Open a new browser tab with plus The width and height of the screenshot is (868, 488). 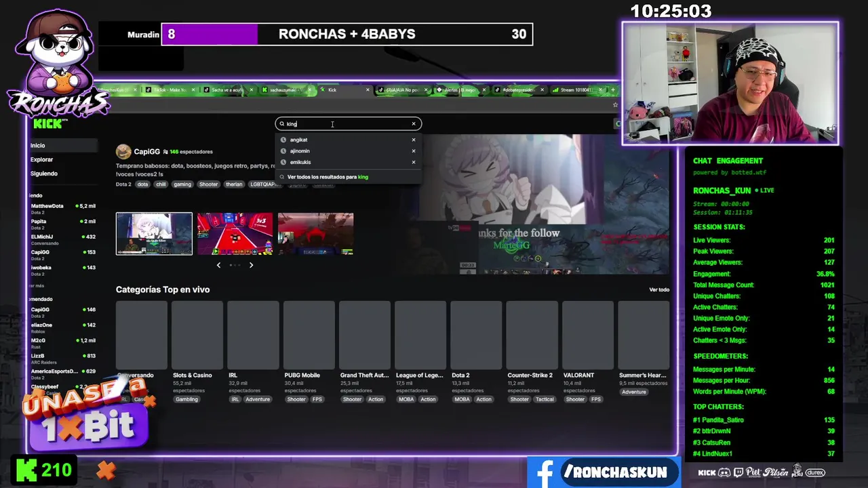(613, 89)
